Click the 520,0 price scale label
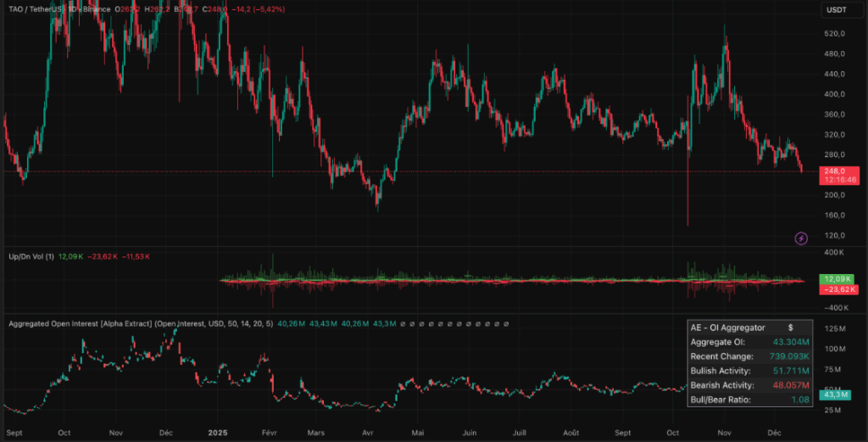The width and height of the screenshot is (868, 442). (835, 34)
